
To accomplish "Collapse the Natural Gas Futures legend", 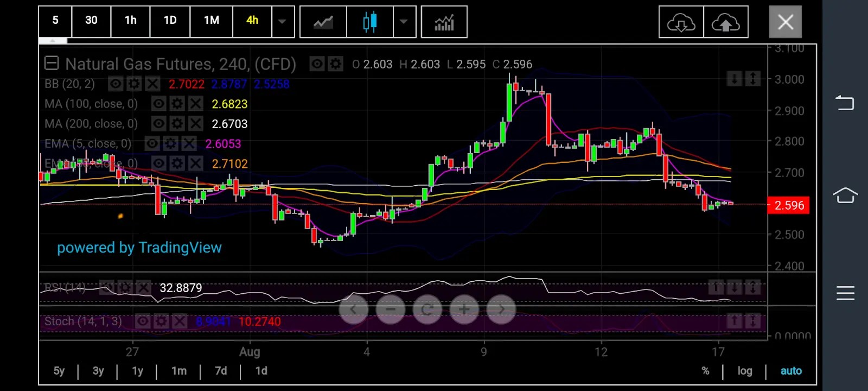I will tap(52, 64).
